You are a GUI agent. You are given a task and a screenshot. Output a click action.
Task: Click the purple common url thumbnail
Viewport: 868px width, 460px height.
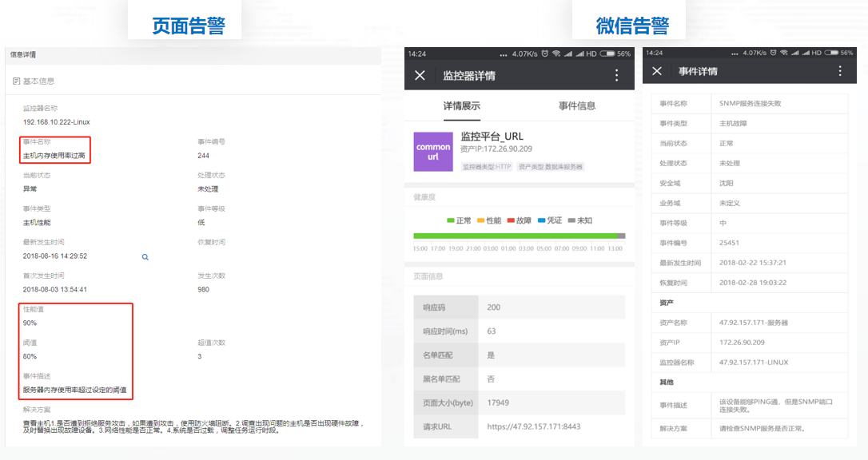[x=433, y=152]
